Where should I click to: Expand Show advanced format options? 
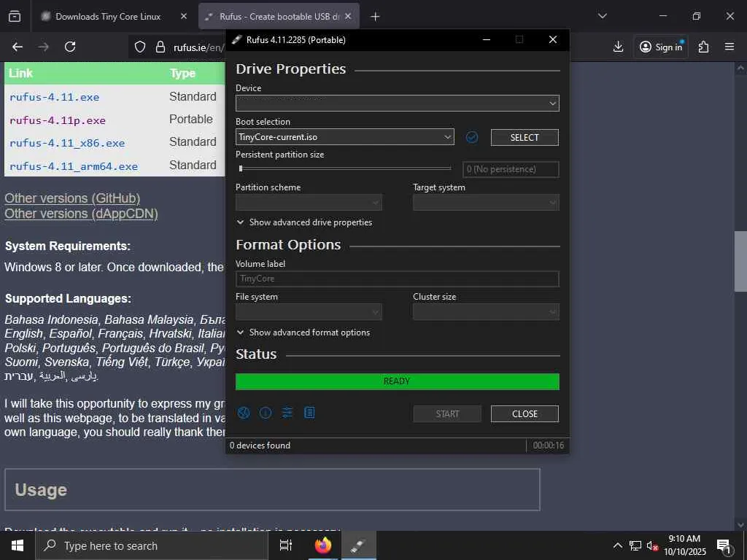click(x=303, y=332)
